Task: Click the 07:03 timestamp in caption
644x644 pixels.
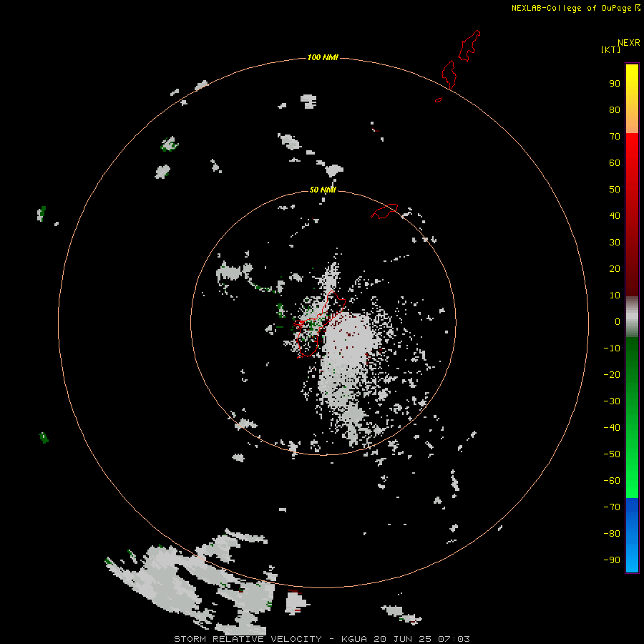Action: [x=454, y=639]
